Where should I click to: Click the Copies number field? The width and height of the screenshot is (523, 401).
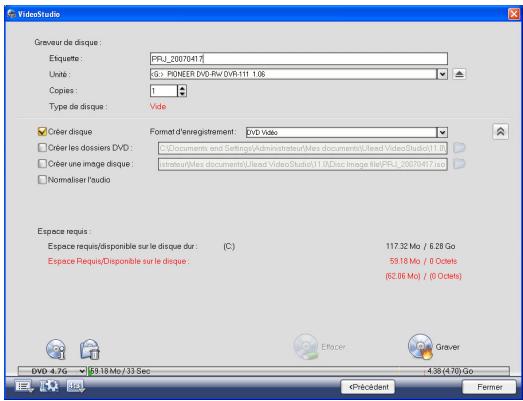pyautogui.click(x=164, y=91)
